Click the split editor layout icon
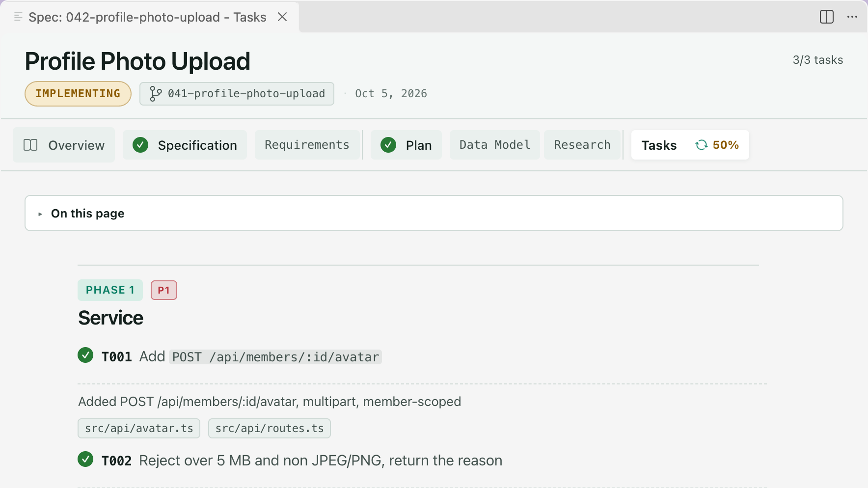This screenshot has width=868, height=488. tap(827, 17)
